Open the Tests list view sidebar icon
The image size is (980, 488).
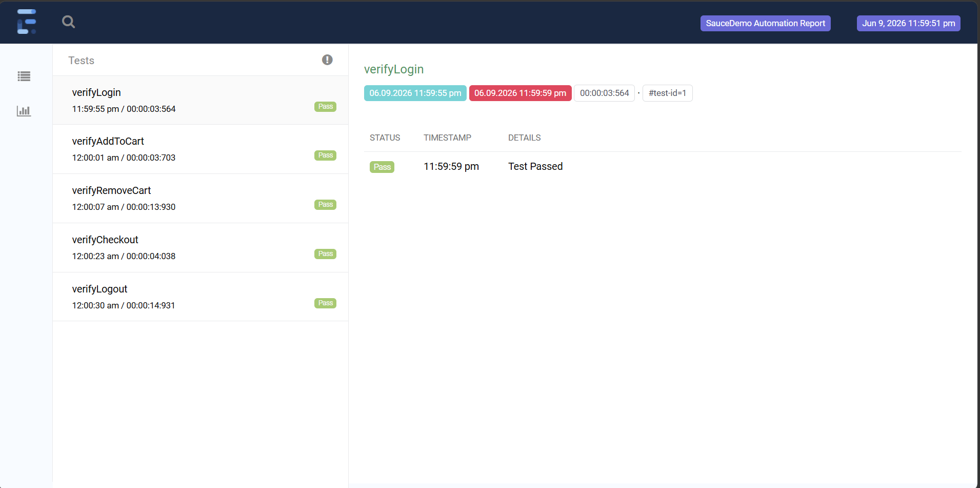[24, 76]
